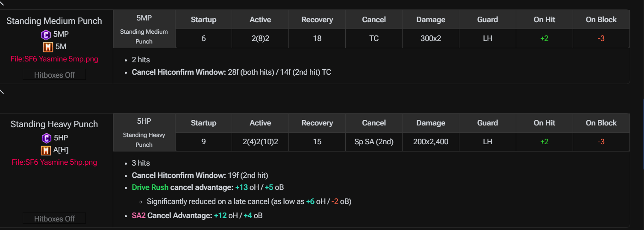Open the SF6 Yasmine 5mp.png file link
644x230 pixels.
pyautogui.click(x=54, y=59)
